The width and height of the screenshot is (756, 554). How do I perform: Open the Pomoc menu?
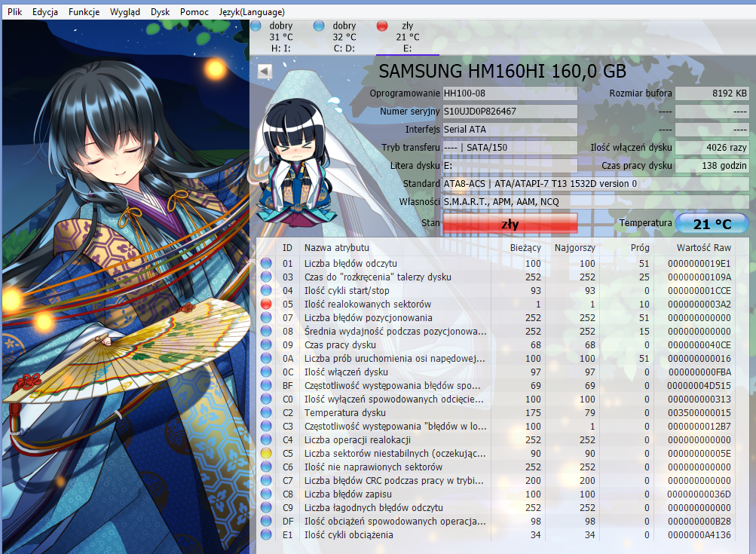194,12
